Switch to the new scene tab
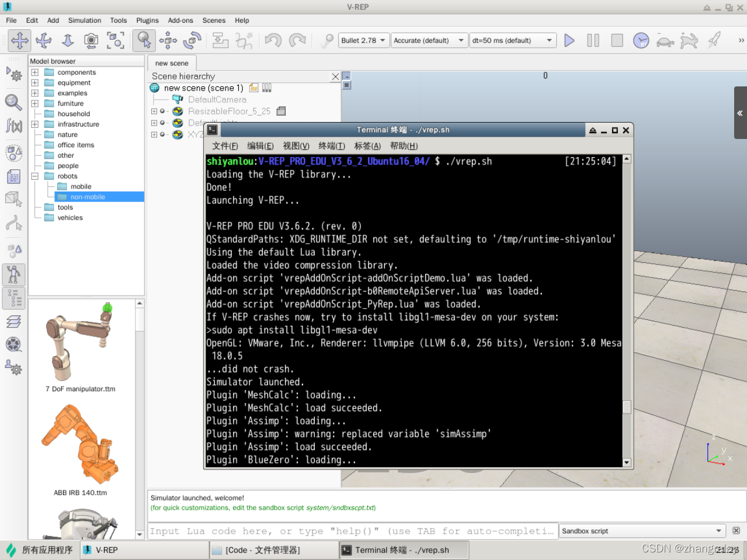 (x=172, y=63)
